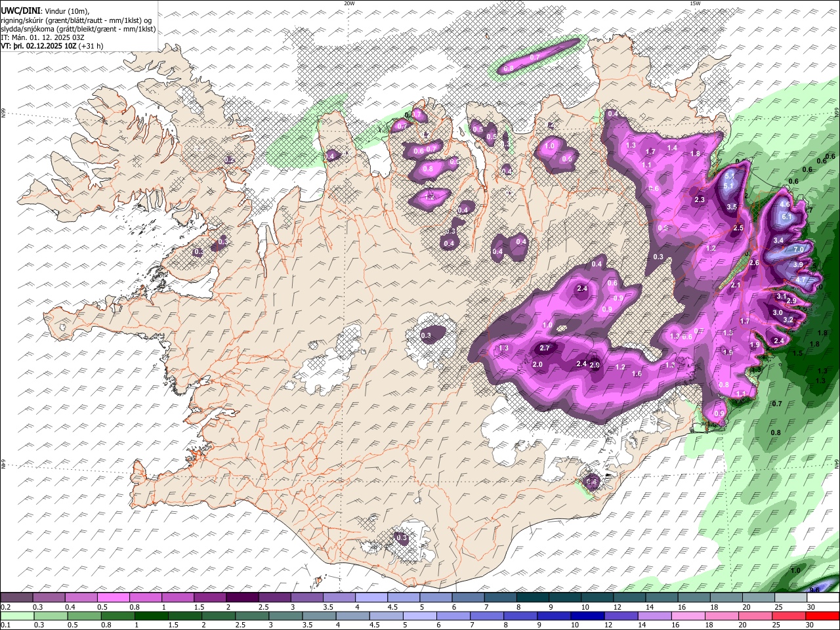Click the '(+31 h)' forecast offset text
The width and height of the screenshot is (840, 630).
click(91, 46)
